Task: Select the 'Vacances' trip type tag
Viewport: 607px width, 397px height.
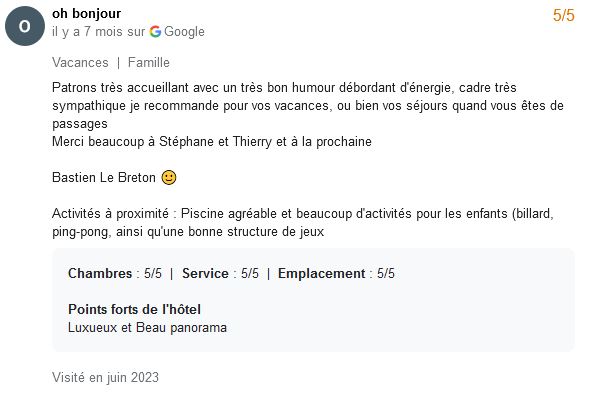Action: 80,62
